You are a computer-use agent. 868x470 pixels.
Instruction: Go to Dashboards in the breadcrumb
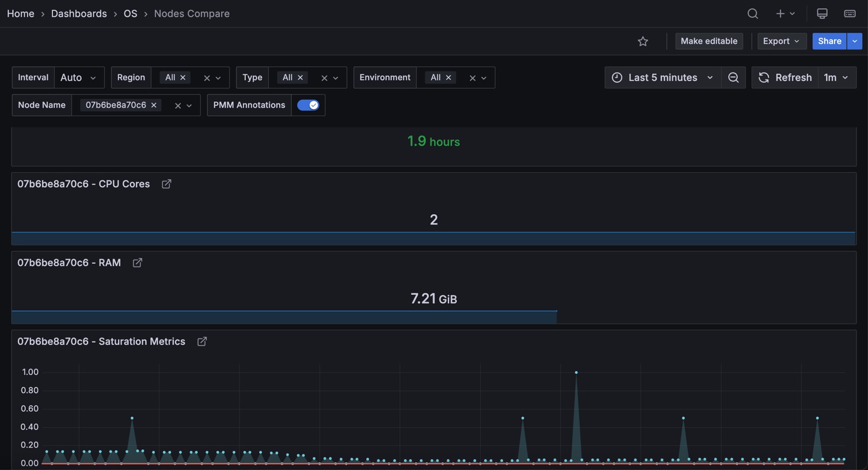(x=79, y=14)
